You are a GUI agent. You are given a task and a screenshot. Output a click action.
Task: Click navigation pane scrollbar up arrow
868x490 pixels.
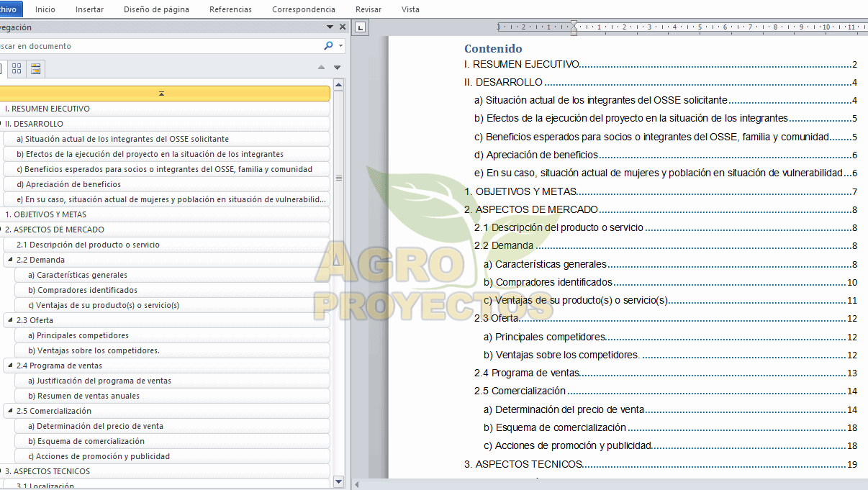(338, 85)
